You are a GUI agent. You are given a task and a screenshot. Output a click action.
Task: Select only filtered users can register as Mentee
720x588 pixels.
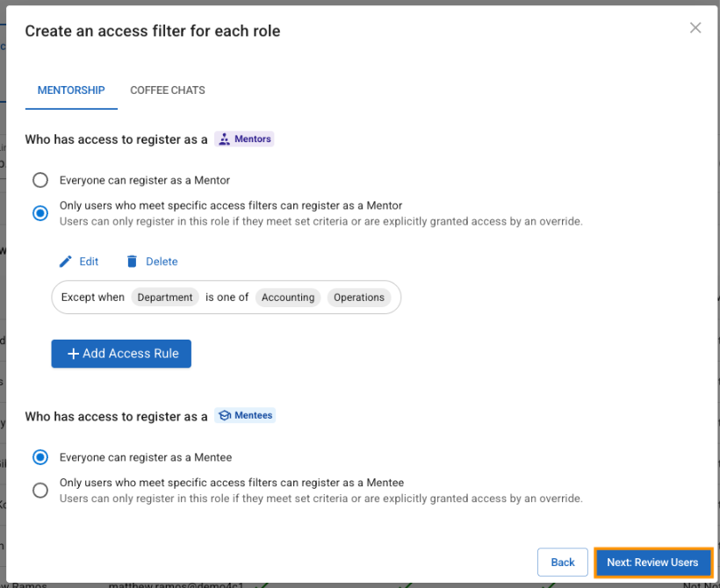point(40,491)
